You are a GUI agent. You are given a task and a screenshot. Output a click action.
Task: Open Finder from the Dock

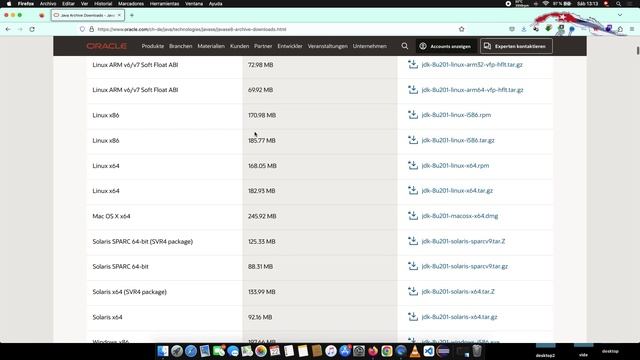(x=163, y=351)
